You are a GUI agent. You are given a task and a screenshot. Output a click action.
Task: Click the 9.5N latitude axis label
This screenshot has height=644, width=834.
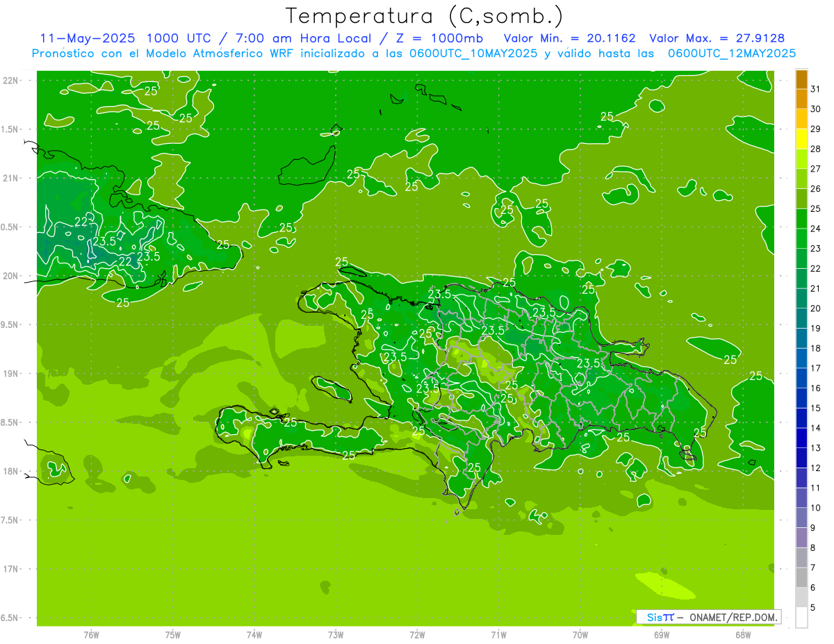9,324
